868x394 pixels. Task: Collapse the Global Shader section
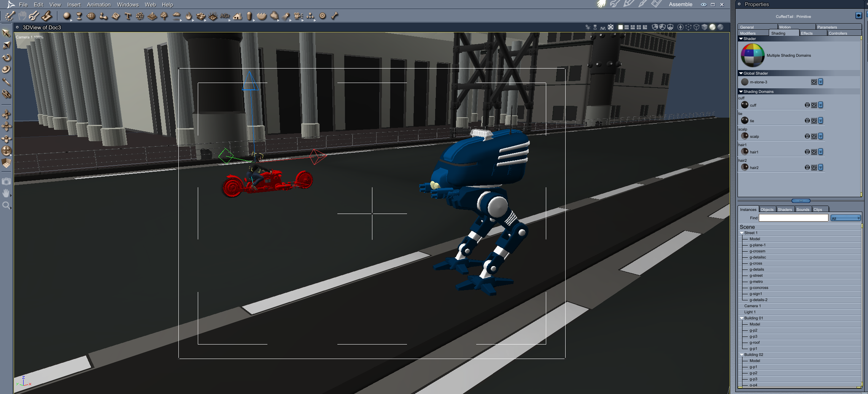(741, 73)
